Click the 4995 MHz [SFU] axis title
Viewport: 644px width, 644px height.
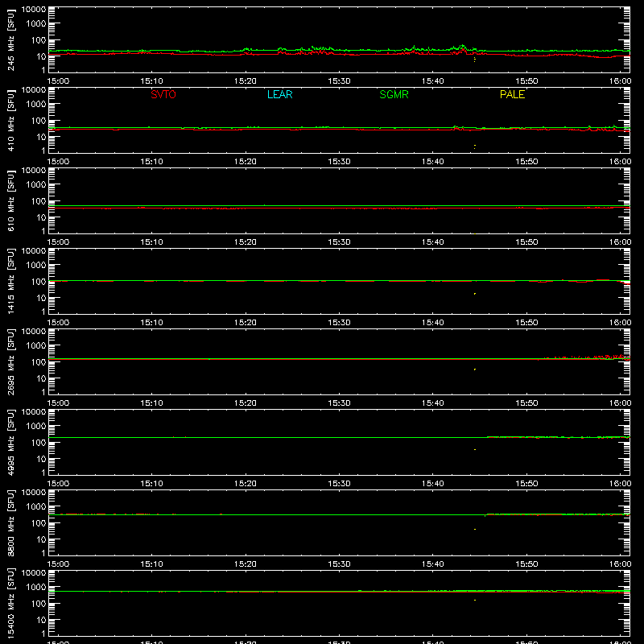(11, 442)
